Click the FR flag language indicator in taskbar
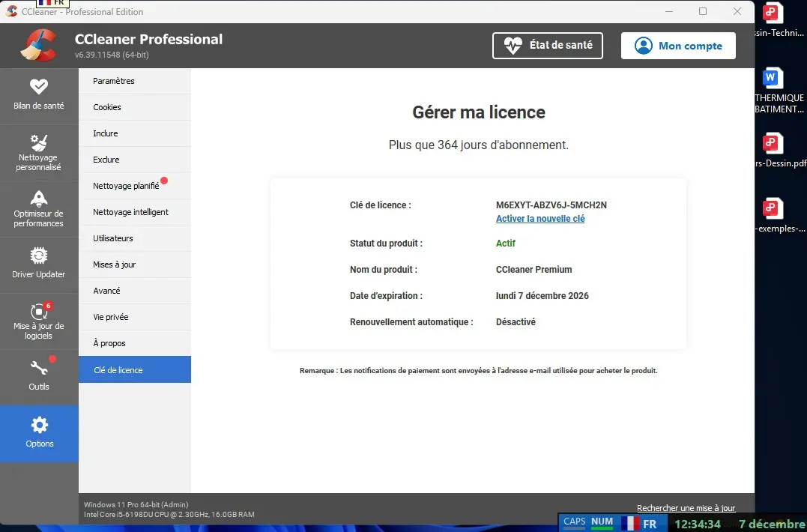 (x=638, y=524)
